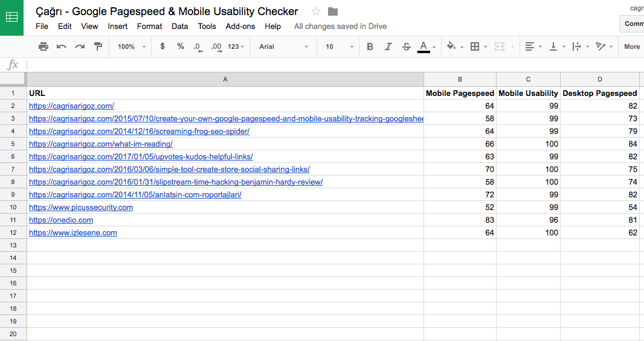
Task: Select picussecurity Desktop Pagespeed value 54
Action: tap(600, 207)
